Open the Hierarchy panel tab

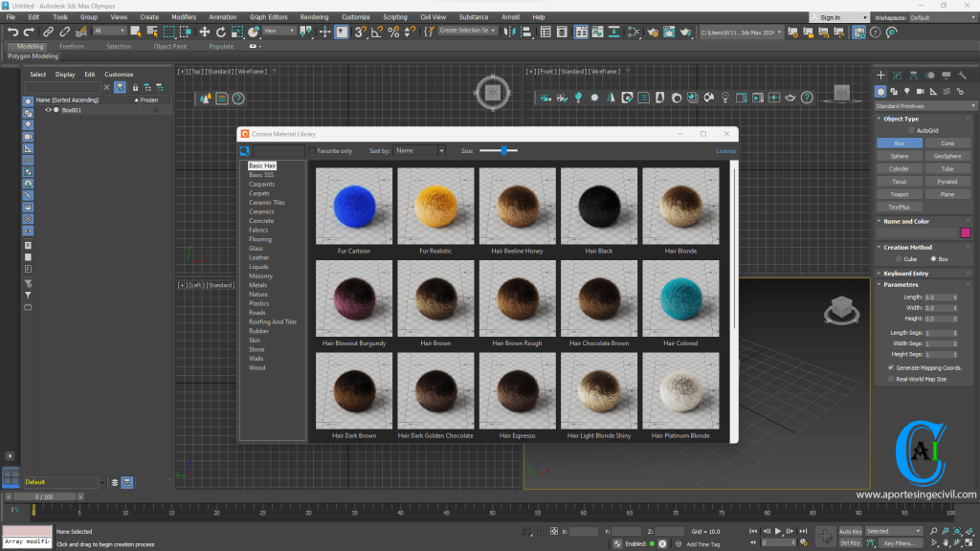[x=914, y=75]
